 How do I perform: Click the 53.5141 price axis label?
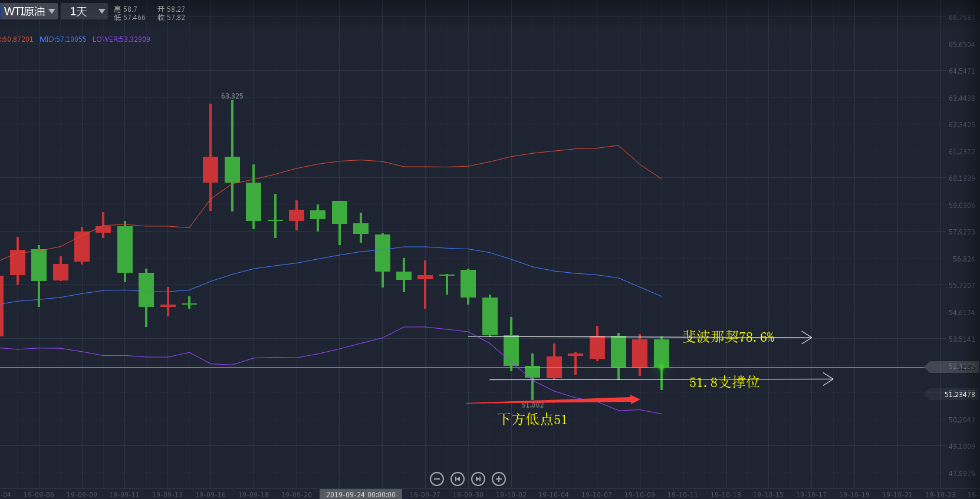click(962, 339)
